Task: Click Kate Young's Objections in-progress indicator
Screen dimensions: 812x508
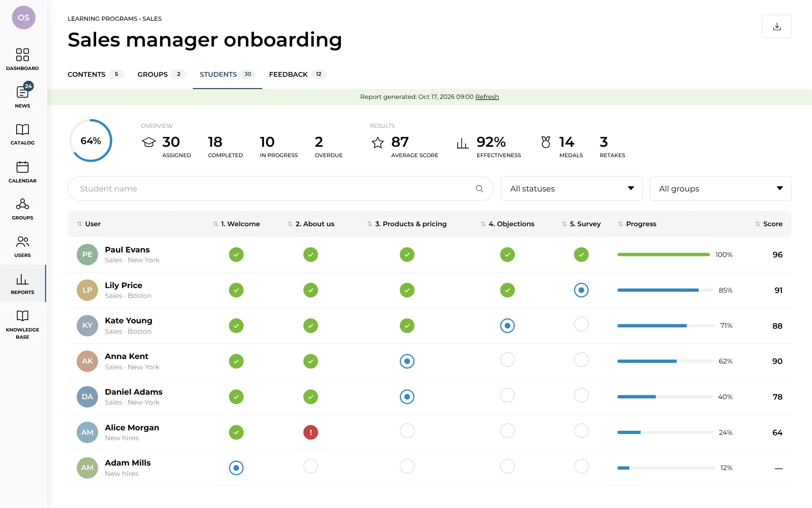Action: click(507, 326)
